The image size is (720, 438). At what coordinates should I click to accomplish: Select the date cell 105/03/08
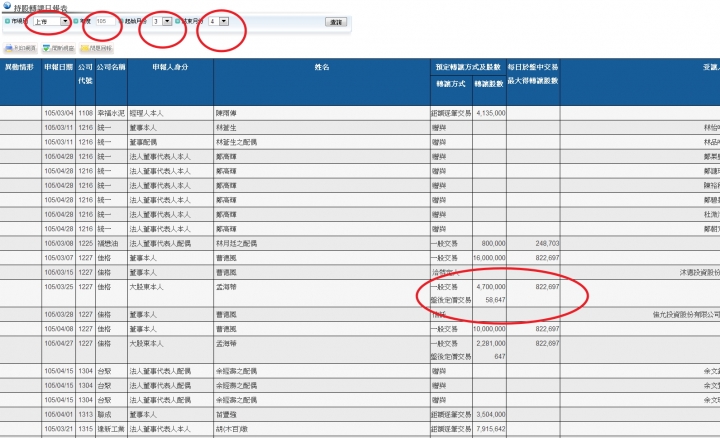click(x=59, y=243)
